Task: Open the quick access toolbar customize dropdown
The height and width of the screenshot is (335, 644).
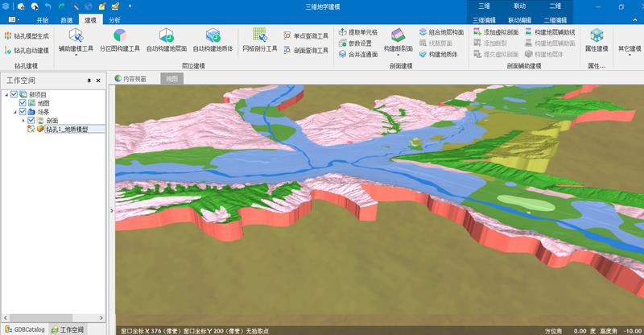Action: 130,6
